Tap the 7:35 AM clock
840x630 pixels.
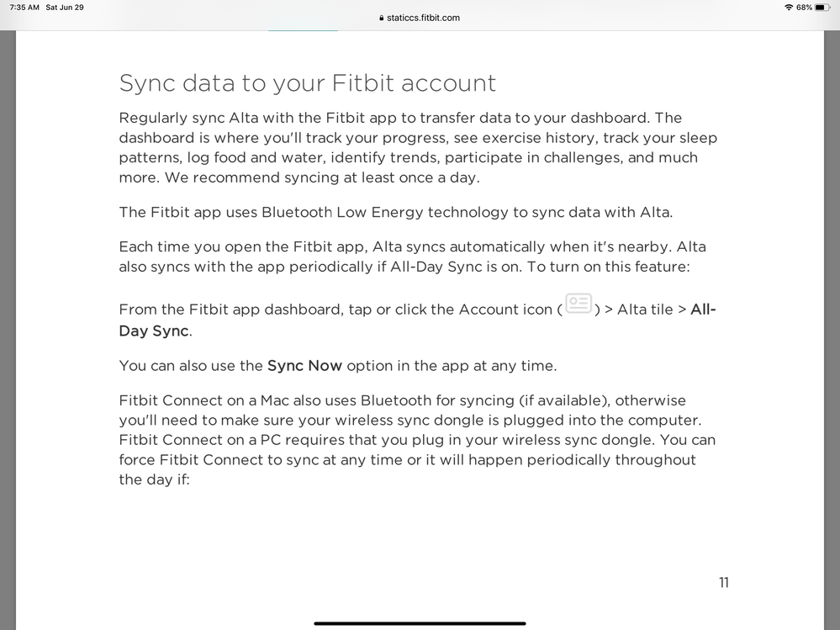click(x=24, y=8)
